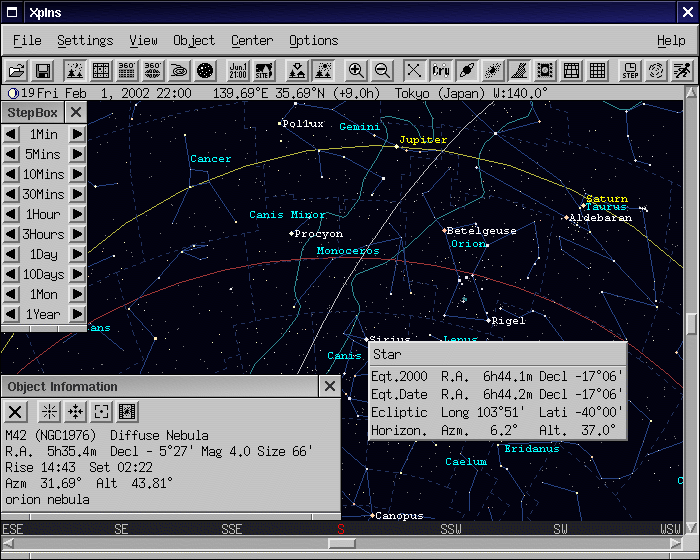
Task: Open the observation SITE icon
Action: [263, 71]
